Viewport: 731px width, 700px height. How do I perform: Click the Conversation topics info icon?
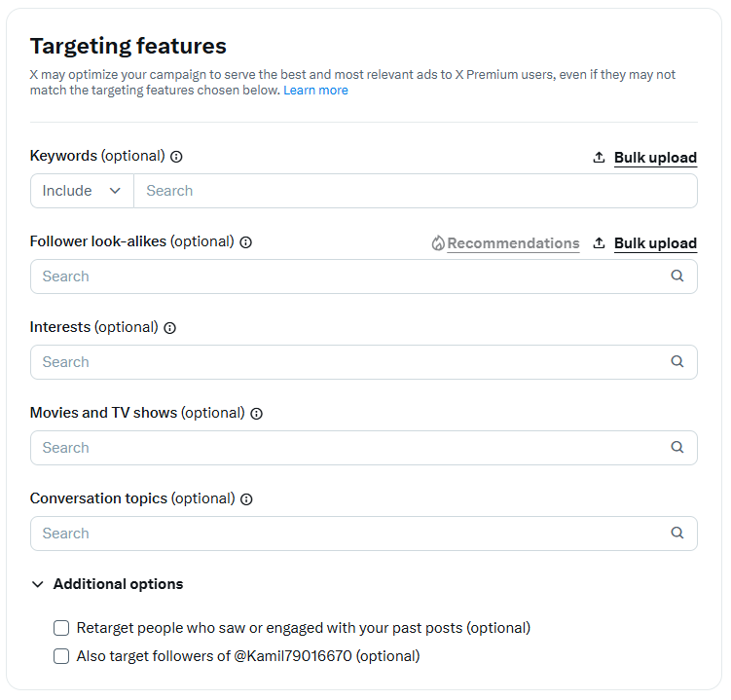pyautogui.click(x=246, y=499)
